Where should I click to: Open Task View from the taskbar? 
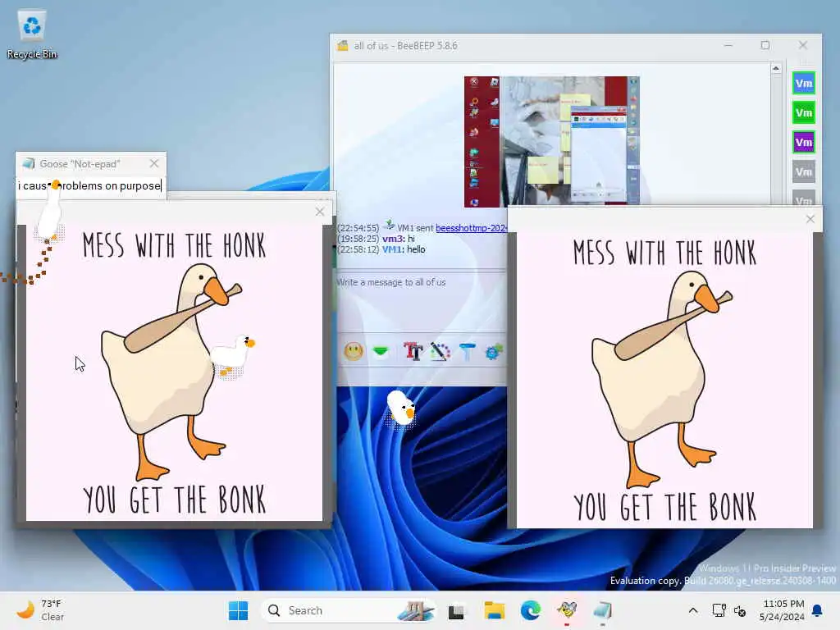[456, 610]
